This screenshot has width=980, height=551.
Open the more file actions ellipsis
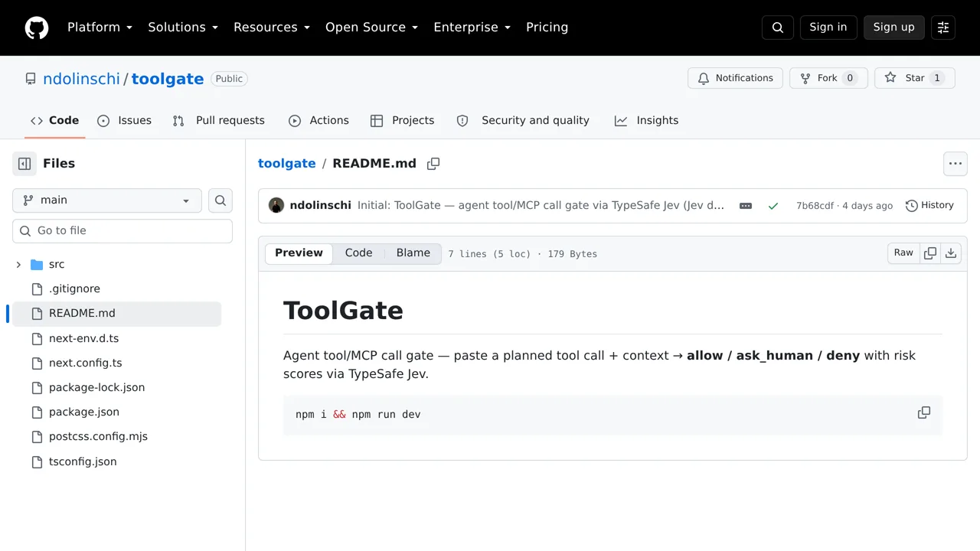point(955,164)
